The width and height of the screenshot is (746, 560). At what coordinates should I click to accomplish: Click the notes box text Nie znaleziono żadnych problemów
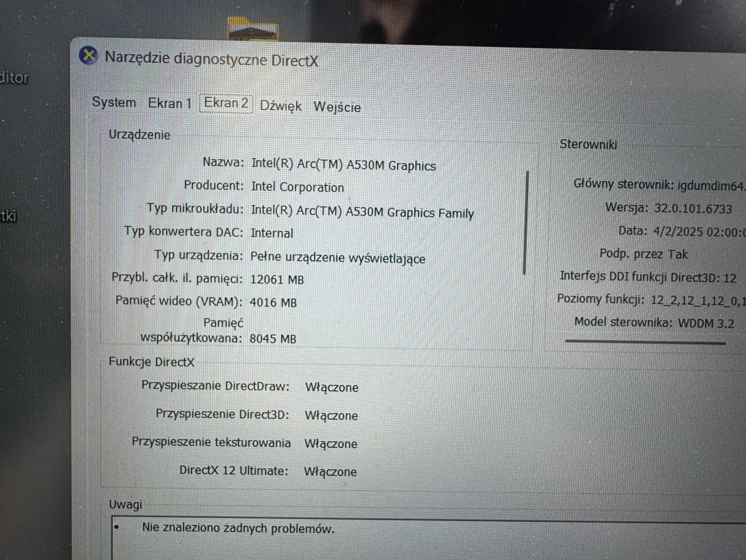coord(238,528)
